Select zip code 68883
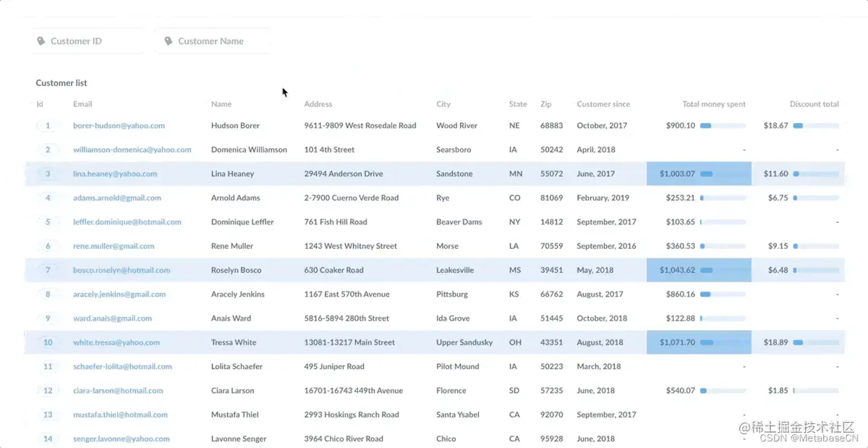This screenshot has height=448, width=868. point(551,126)
